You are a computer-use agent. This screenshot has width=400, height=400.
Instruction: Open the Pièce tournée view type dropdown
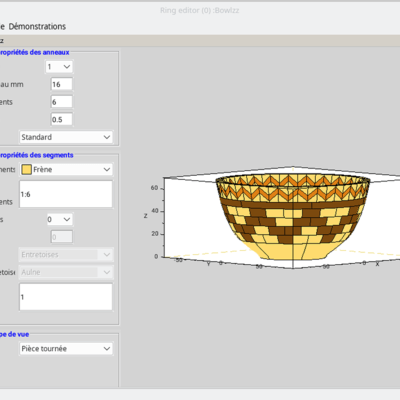click(x=66, y=349)
